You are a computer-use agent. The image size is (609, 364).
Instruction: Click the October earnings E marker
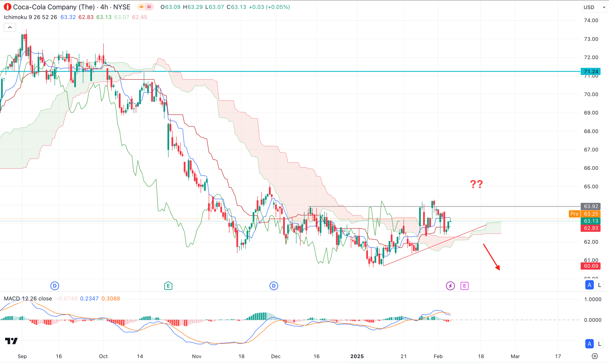click(168, 286)
